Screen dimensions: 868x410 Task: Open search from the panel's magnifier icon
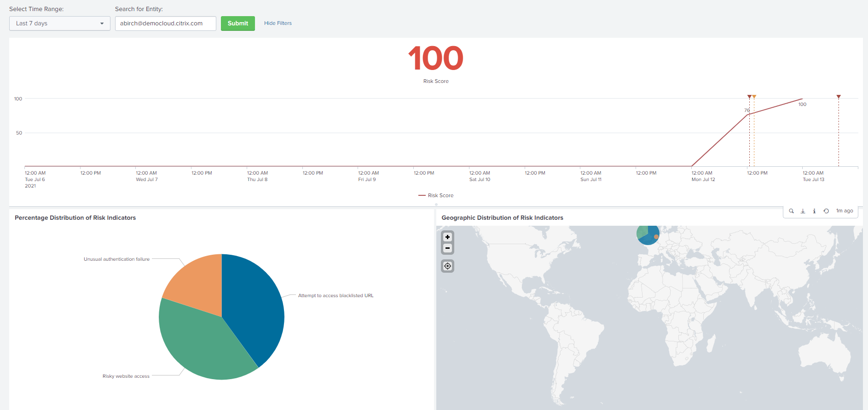pos(791,211)
